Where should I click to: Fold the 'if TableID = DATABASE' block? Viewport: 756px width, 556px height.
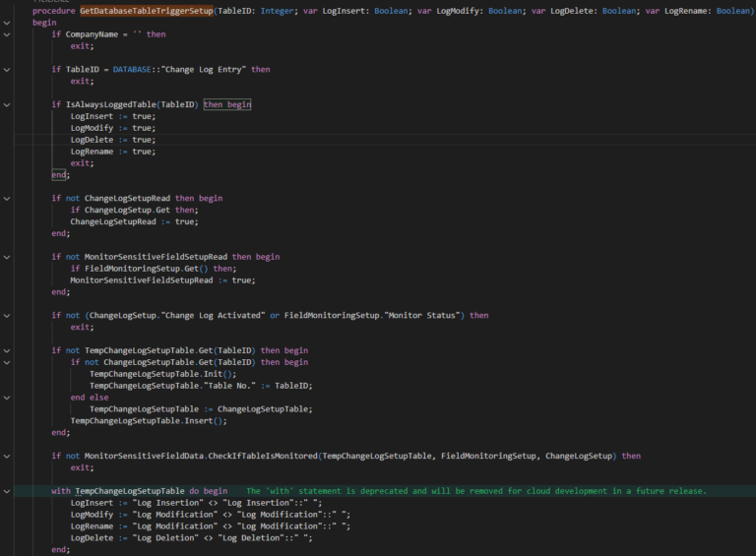tap(8, 69)
